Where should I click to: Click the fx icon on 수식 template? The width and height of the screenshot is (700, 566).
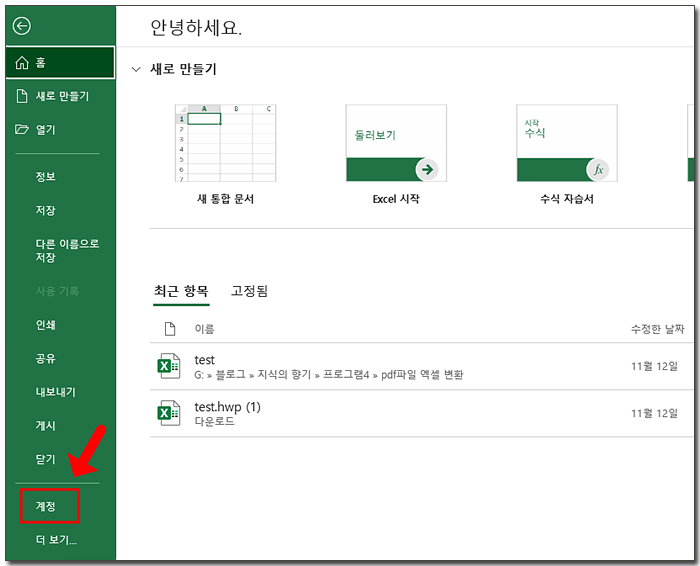[598, 170]
